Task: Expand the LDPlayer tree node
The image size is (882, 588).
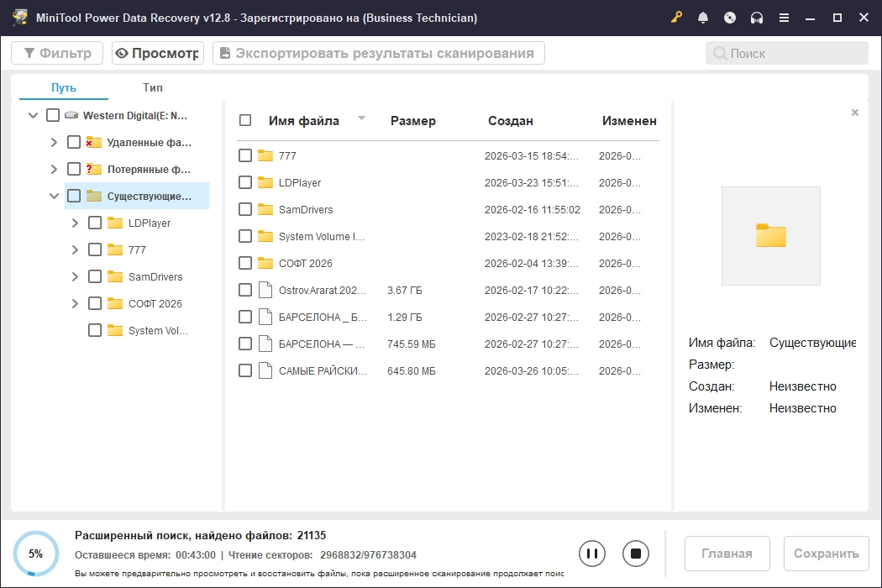Action: point(75,223)
